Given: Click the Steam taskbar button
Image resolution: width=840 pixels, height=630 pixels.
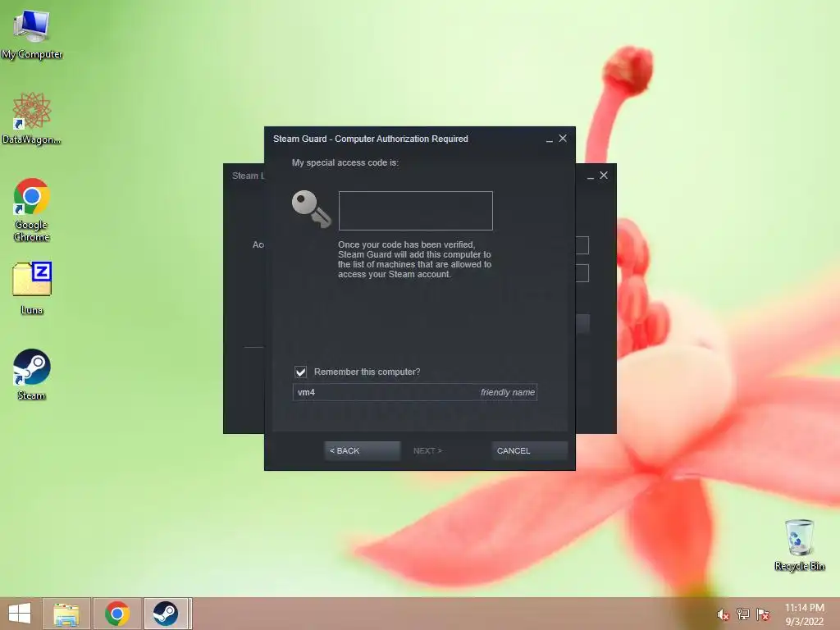Looking at the screenshot, I should click(x=166, y=614).
